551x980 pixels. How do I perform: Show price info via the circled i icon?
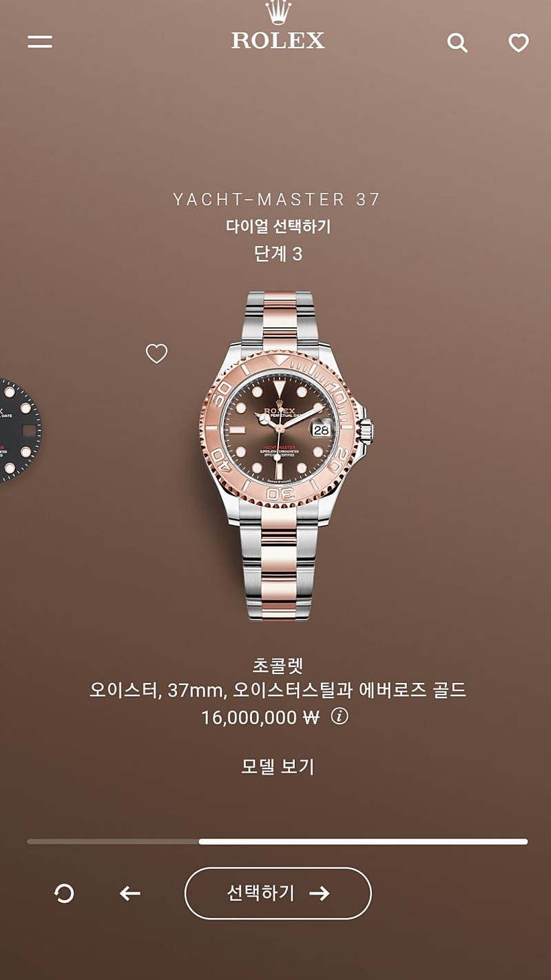point(340,717)
